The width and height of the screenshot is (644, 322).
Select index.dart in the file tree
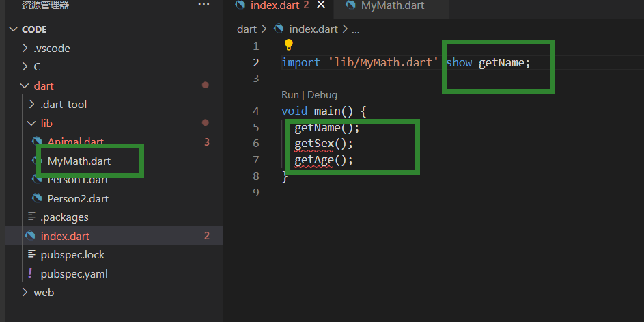pos(65,236)
